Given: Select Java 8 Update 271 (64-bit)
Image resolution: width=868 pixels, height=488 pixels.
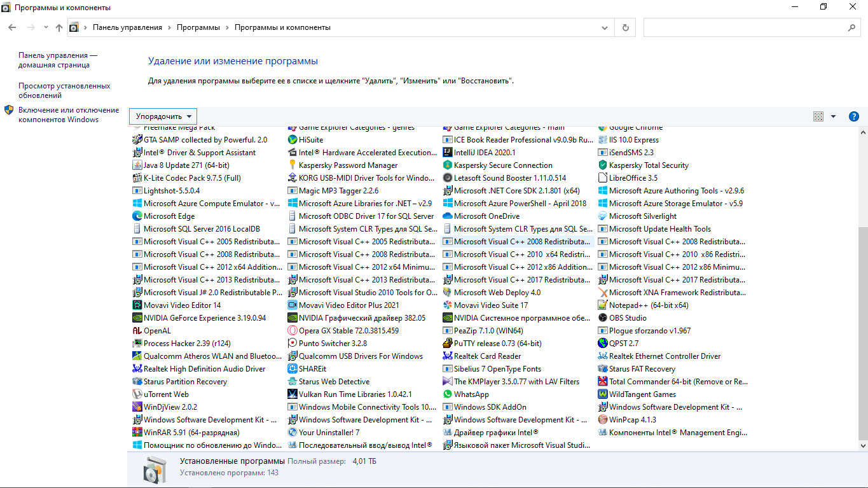Looking at the screenshot, I should [181, 165].
